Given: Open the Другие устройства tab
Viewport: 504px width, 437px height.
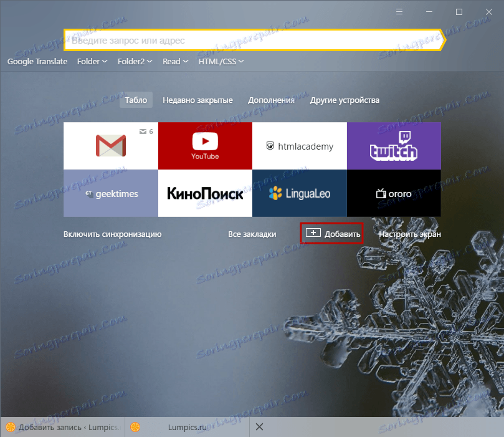Looking at the screenshot, I should 345,100.
